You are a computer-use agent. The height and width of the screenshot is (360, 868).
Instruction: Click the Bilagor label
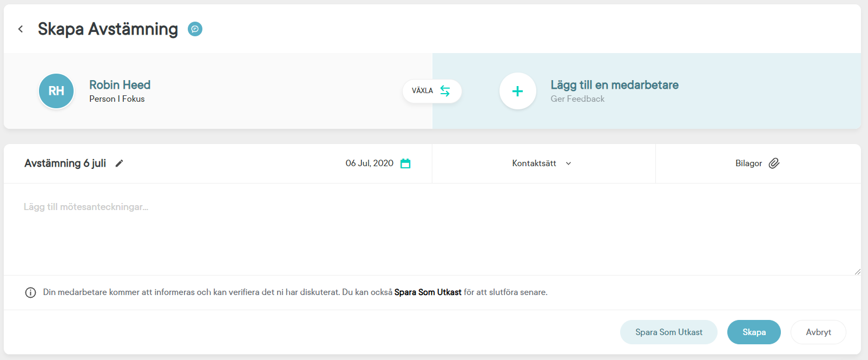point(748,163)
